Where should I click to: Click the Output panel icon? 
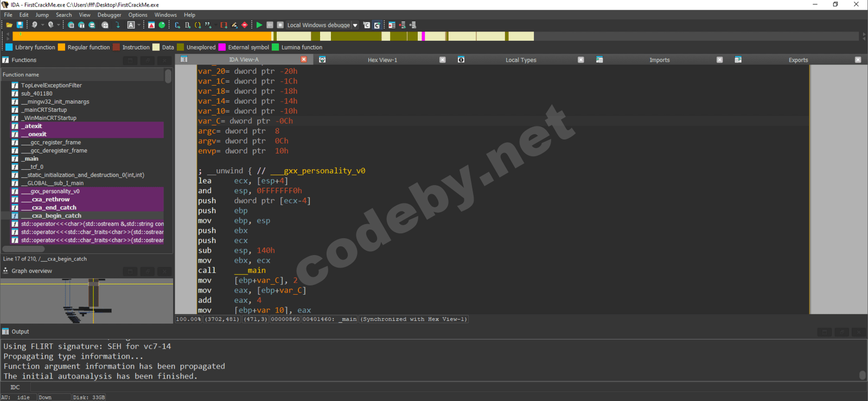pos(5,332)
